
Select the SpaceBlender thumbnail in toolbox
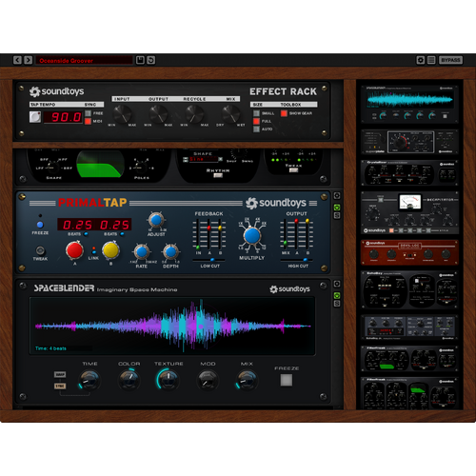pos(409,104)
